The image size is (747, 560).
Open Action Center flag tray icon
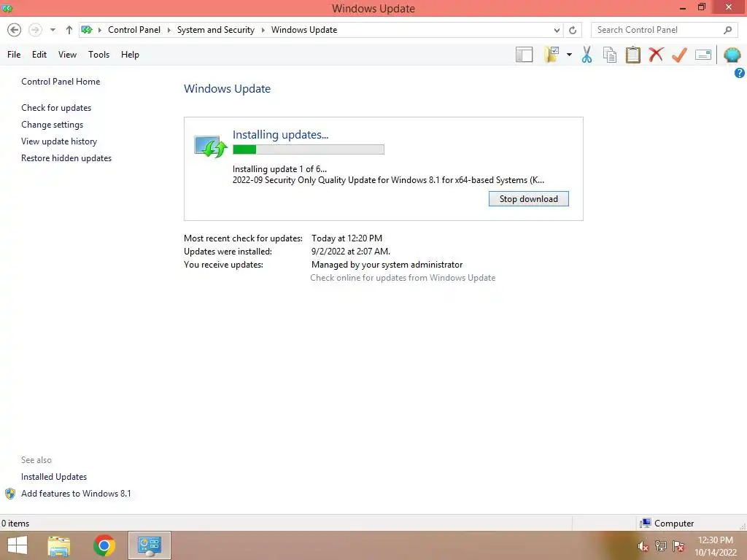[x=678, y=546]
